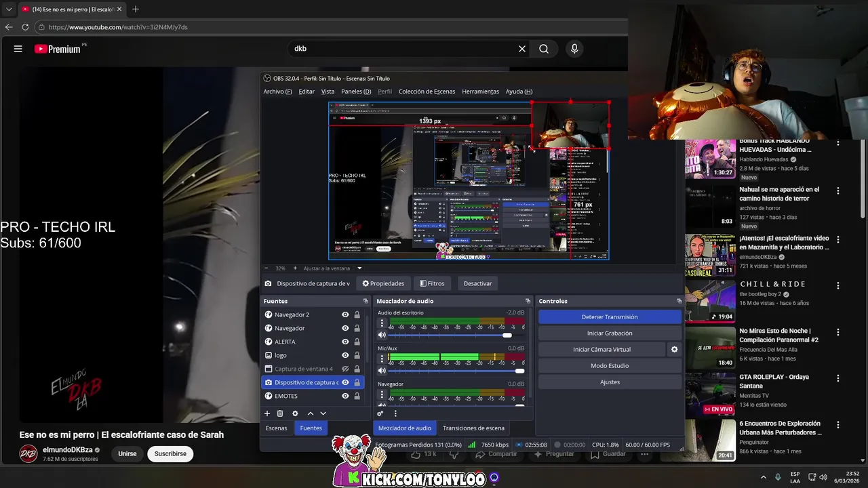Mute the Mic/Aux speaker
The height and width of the screenshot is (488, 868).
click(x=382, y=371)
